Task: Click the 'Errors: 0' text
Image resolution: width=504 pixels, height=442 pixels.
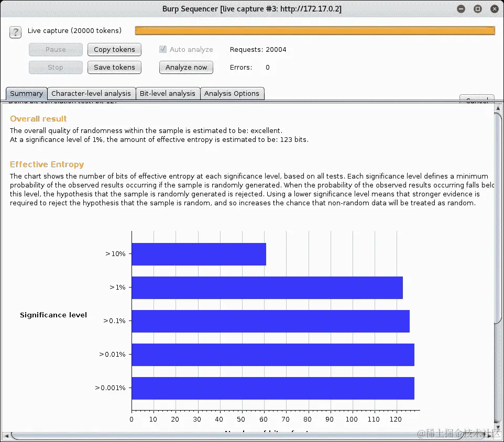Action: click(x=249, y=68)
